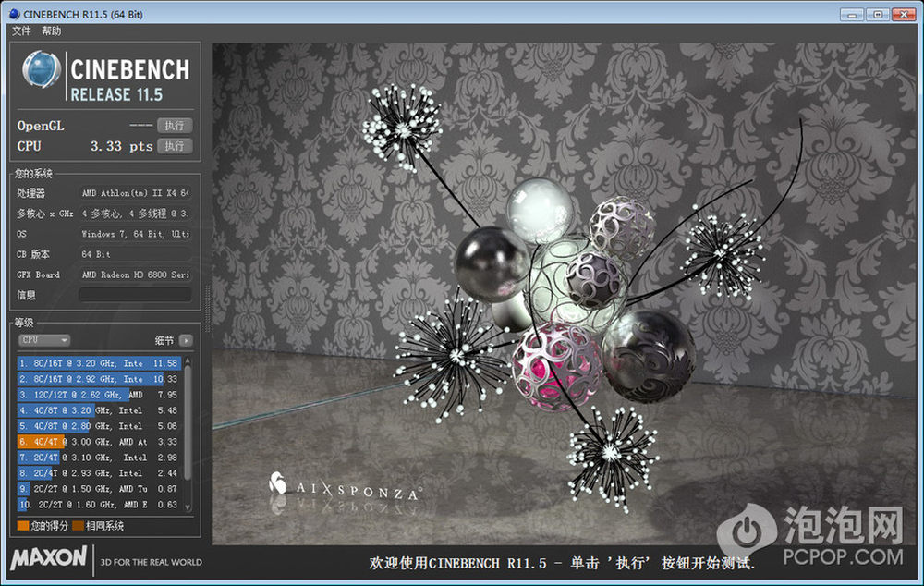The width and height of the screenshot is (924, 586).
Task: Click the brown 相同系统 legend swatch
Action: coord(78,525)
